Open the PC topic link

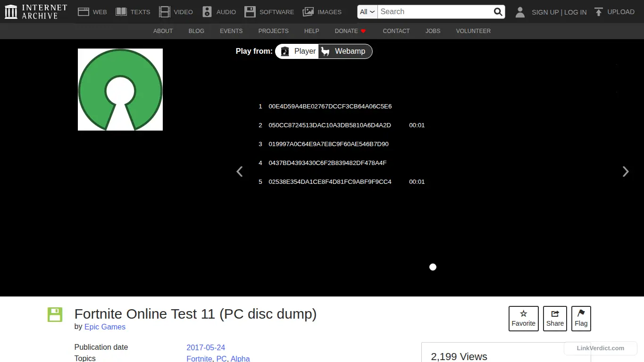(221, 359)
